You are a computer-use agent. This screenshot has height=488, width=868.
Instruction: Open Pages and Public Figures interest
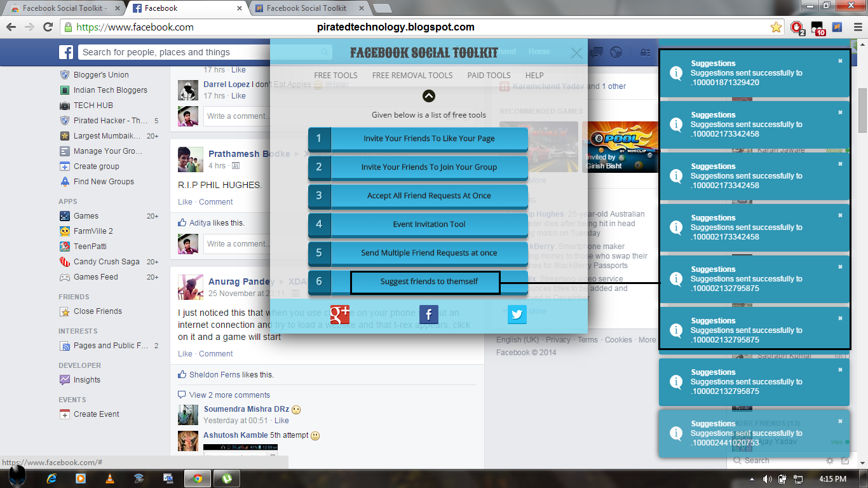[111, 346]
